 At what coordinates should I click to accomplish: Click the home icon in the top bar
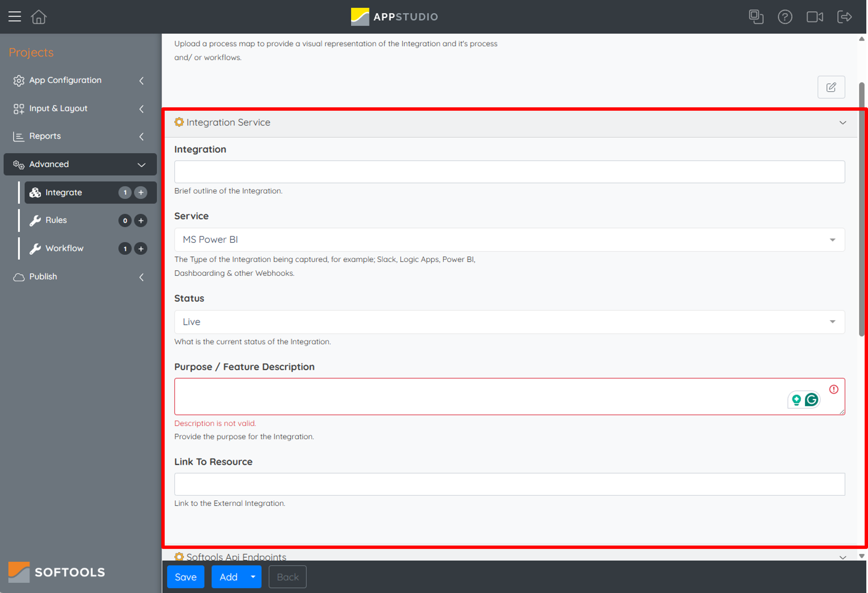pyautogui.click(x=38, y=17)
